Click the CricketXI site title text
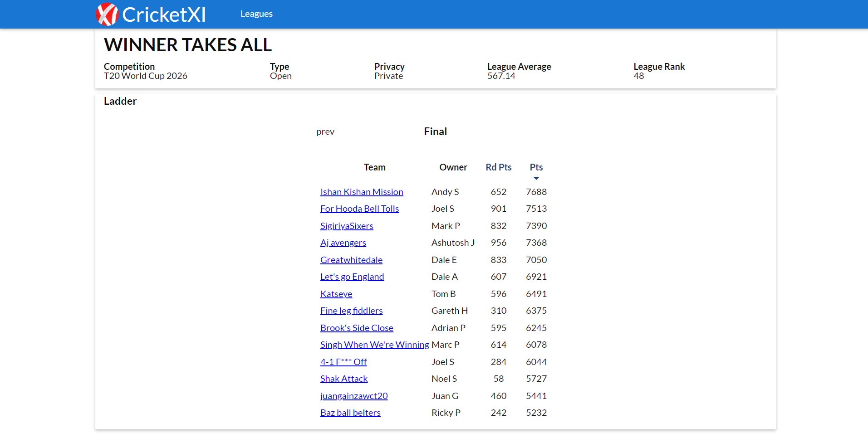 [x=164, y=15]
